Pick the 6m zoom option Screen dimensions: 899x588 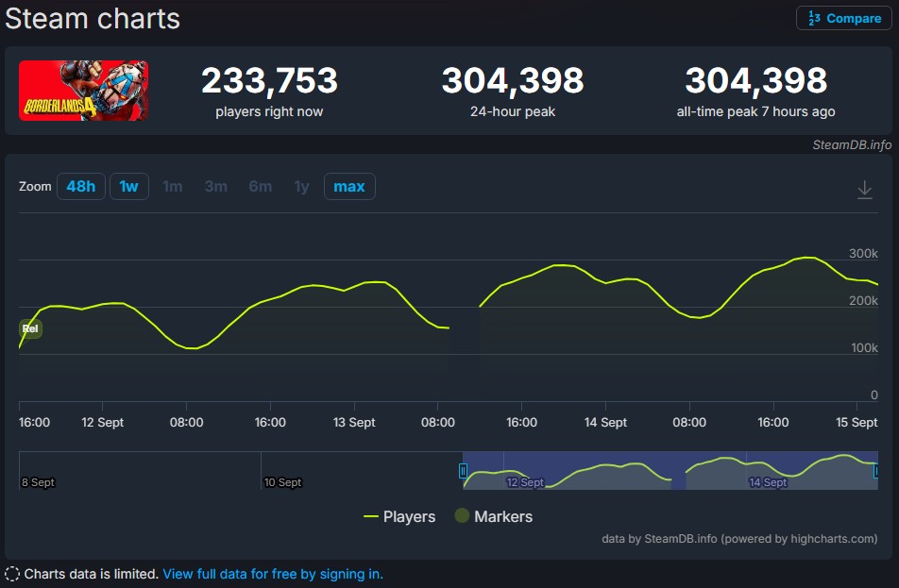[x=260, y=187]
